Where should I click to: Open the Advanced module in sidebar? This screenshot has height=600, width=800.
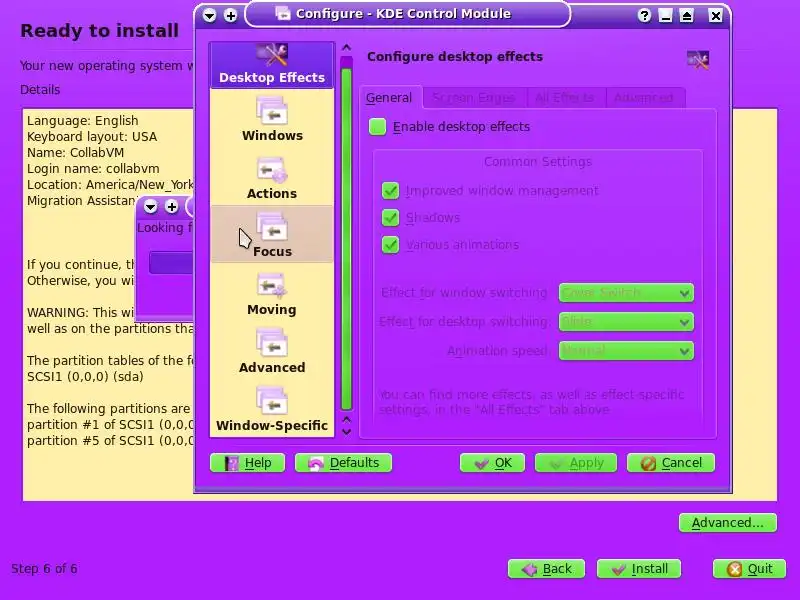pyautogui.click(x=272, y=351)
